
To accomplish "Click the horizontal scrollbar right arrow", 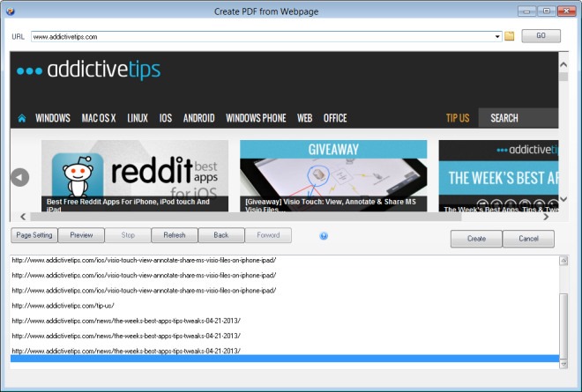I will [546, 217].
